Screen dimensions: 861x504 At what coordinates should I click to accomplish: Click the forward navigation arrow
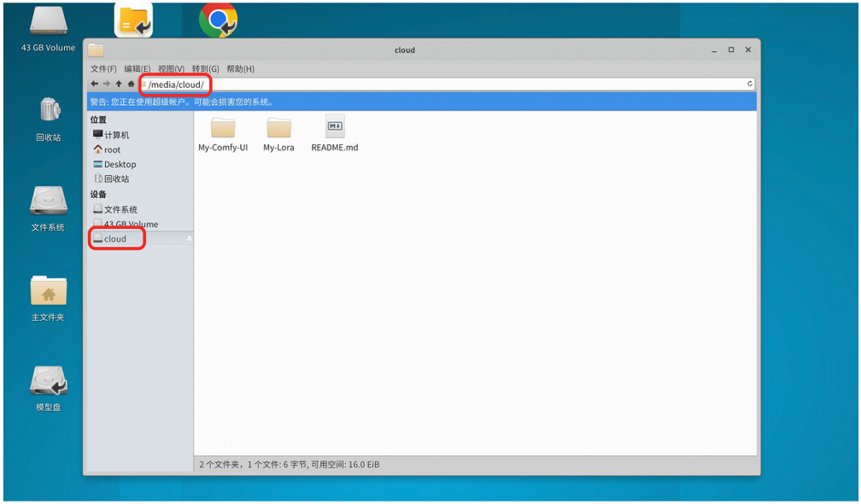[106, 84]
